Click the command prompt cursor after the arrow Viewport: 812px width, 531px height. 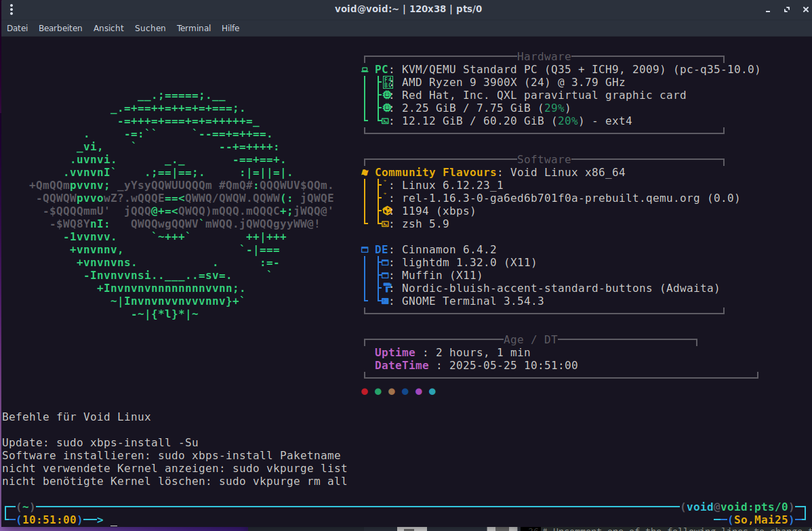point(114,521)
